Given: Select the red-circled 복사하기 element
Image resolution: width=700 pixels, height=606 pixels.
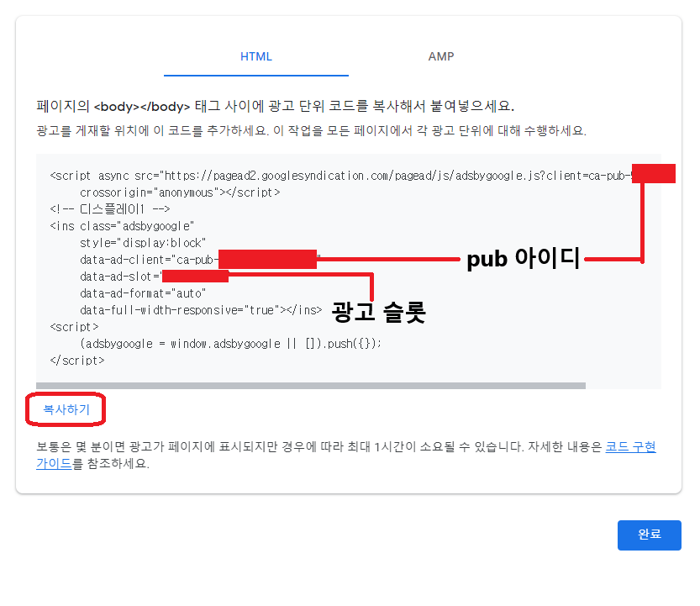Looking at the screenshot, I should (x=65, y=409).
